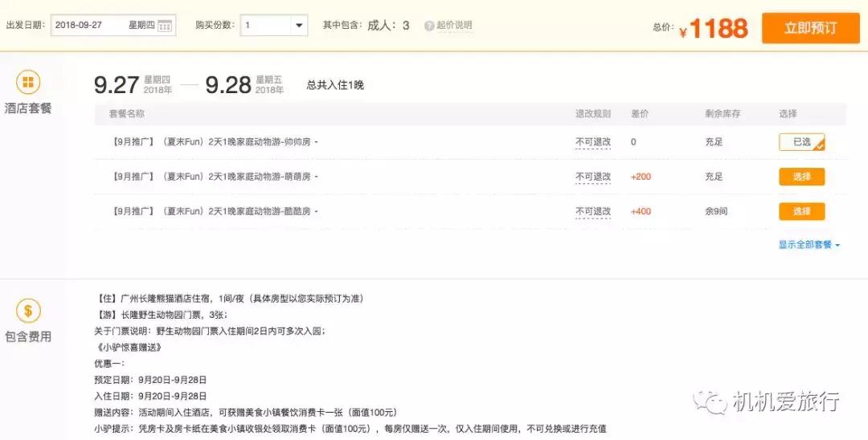Click 不可退改 rule for 萌萌房 row

(593, 177)
